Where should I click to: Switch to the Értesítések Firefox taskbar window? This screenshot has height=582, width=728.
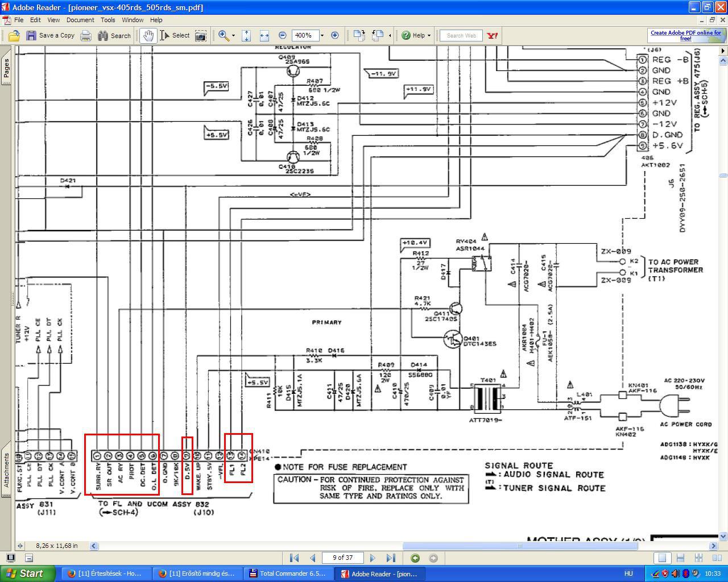coord(105,573)
